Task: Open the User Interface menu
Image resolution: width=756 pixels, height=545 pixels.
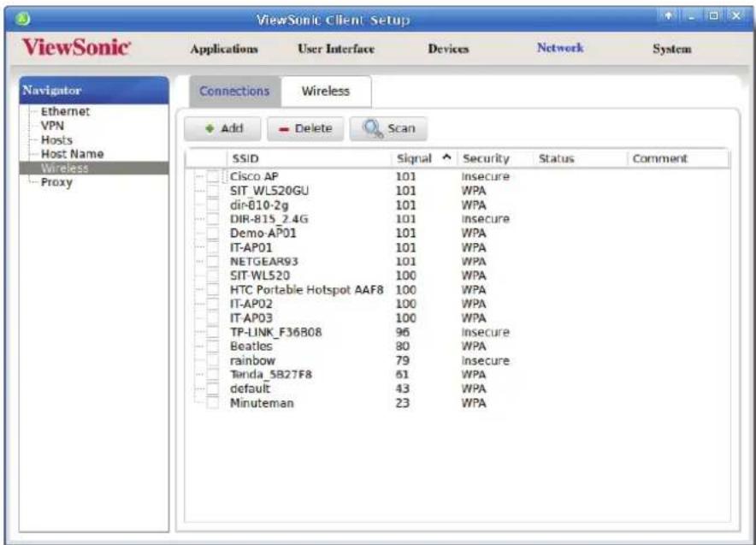Action: pos(336,49)
